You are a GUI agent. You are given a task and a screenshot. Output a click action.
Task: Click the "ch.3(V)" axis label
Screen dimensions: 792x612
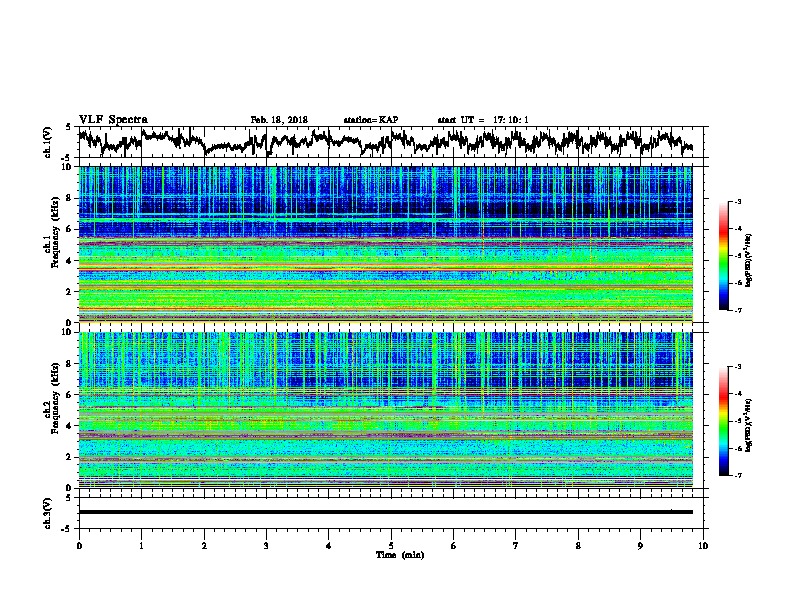[47, 513]
